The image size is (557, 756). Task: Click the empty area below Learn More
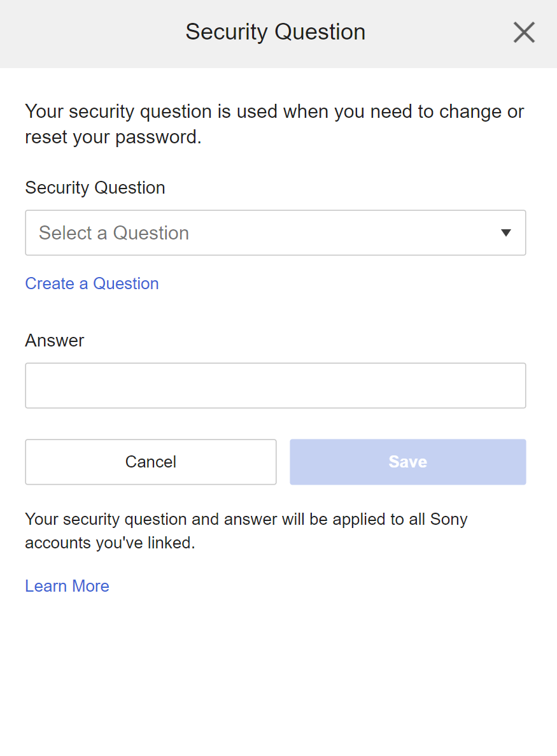coord(278,675)
